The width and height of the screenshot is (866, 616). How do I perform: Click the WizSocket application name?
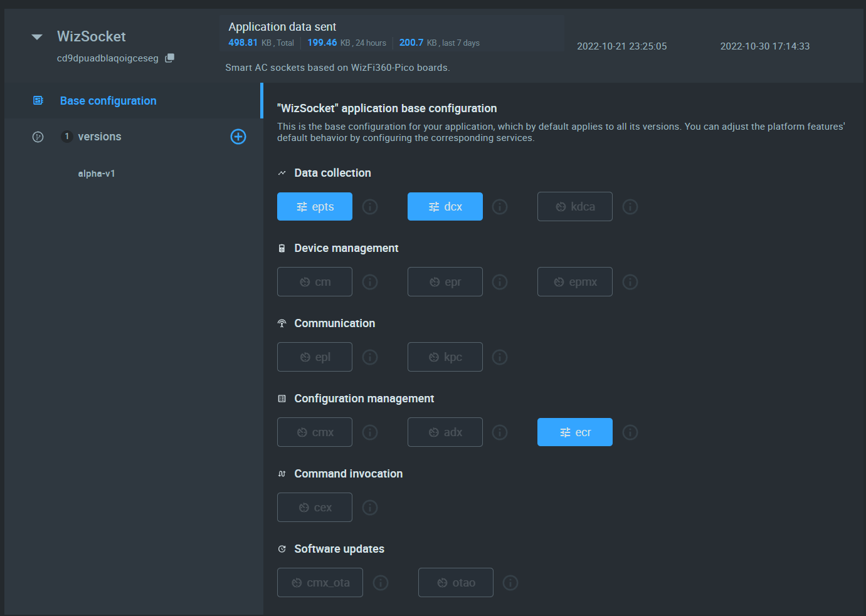[x=92, y=36]
